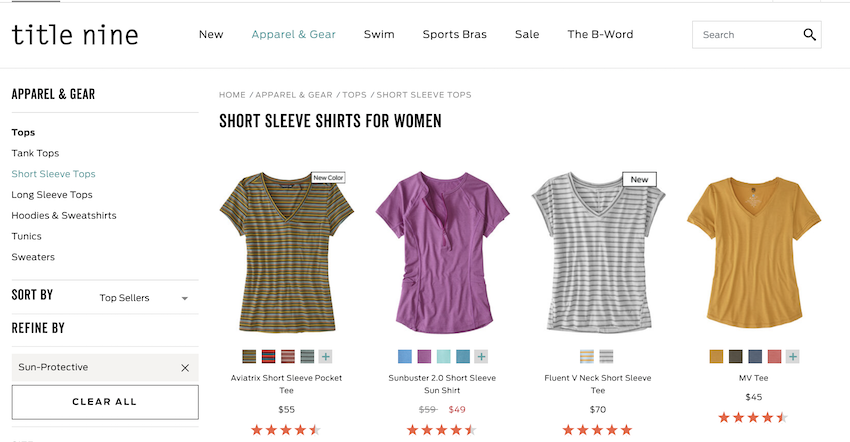
Task: Show more colors for MV Tee
Action: (793, 356)
